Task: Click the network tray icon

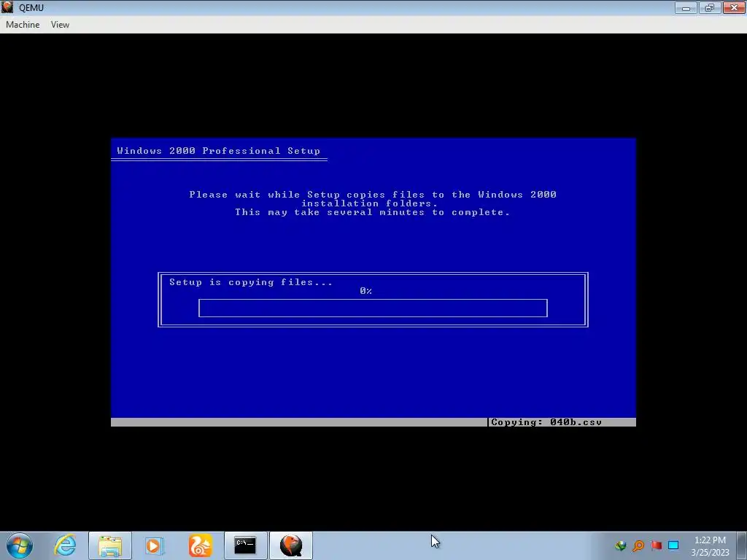Action: pos(620,545)
